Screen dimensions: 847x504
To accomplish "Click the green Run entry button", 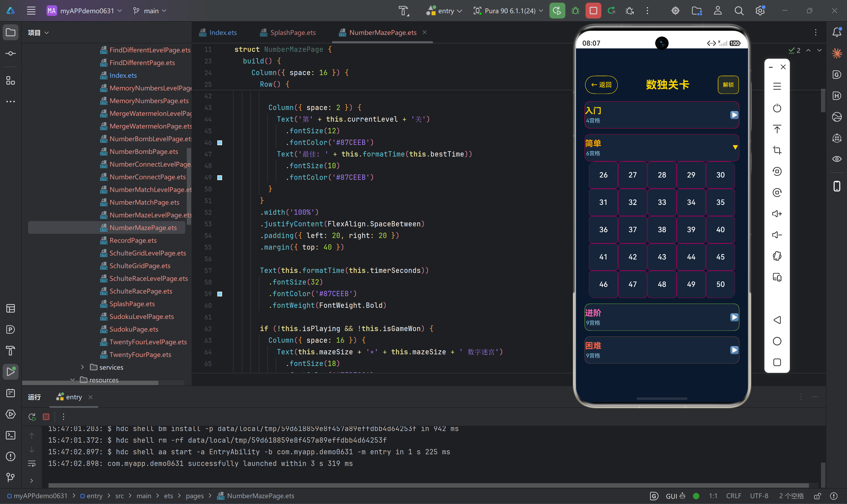I will [557, 11].
